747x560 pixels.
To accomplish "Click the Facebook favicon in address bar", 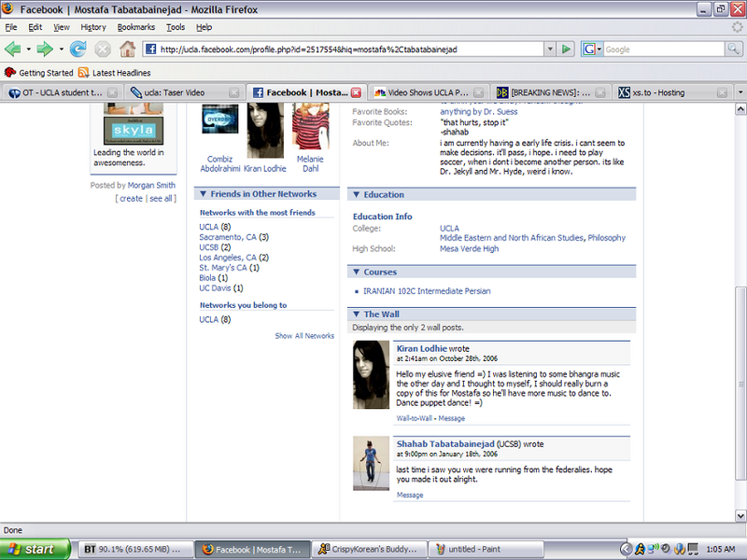I will click(150, 49).
